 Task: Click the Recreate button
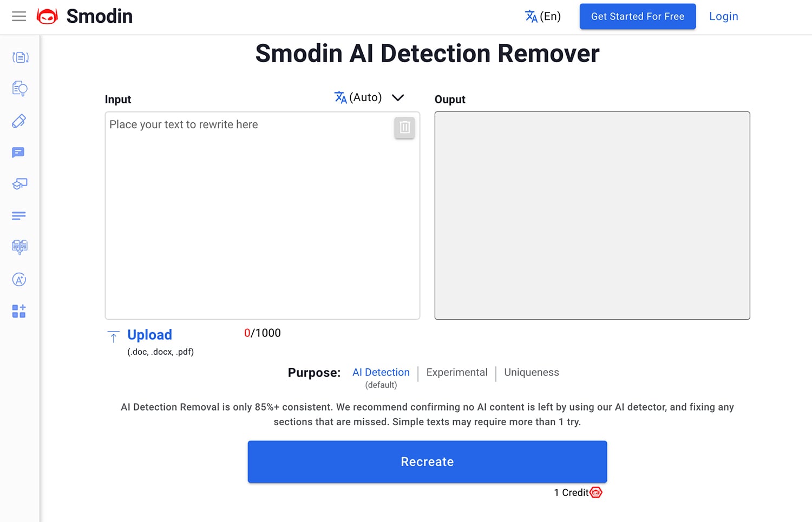427,461
